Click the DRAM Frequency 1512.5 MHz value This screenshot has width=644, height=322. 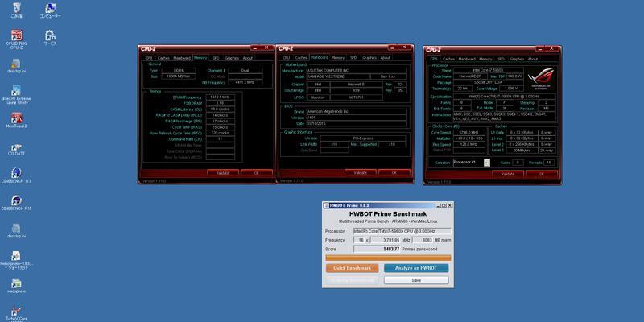coord(220,97)
